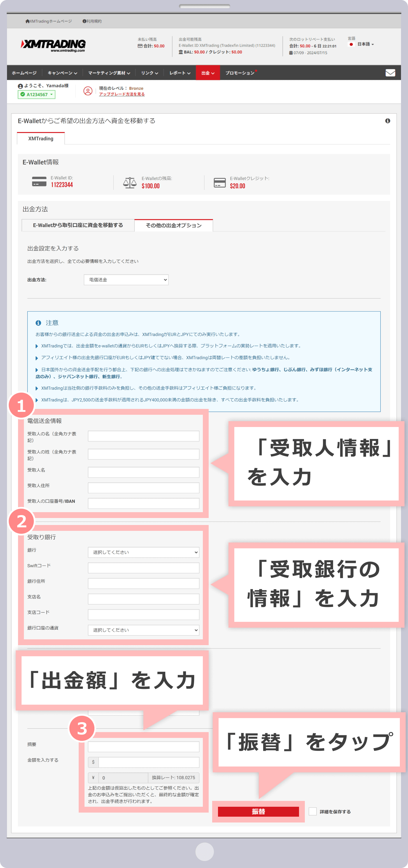Open the プロモーション menu item
This screenshot has height=868, width=408.
tap(240, 73)
